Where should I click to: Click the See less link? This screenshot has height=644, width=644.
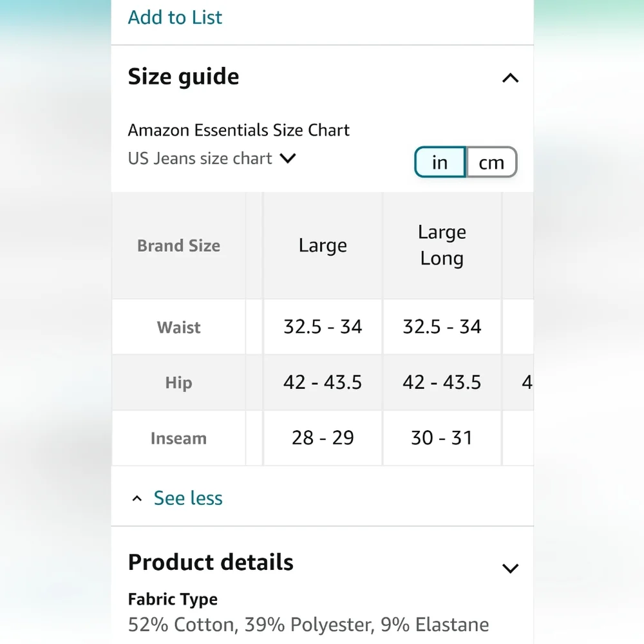click(188, 498)
